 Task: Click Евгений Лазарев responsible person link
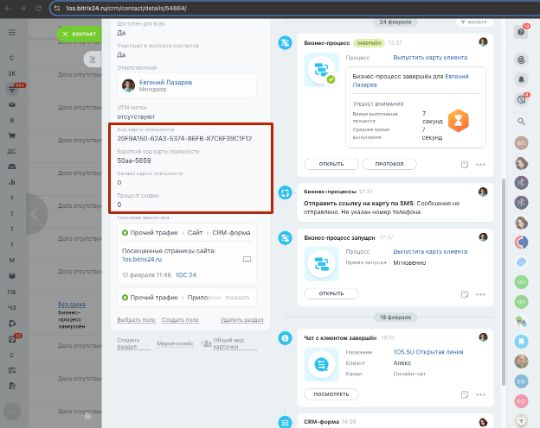165,82
